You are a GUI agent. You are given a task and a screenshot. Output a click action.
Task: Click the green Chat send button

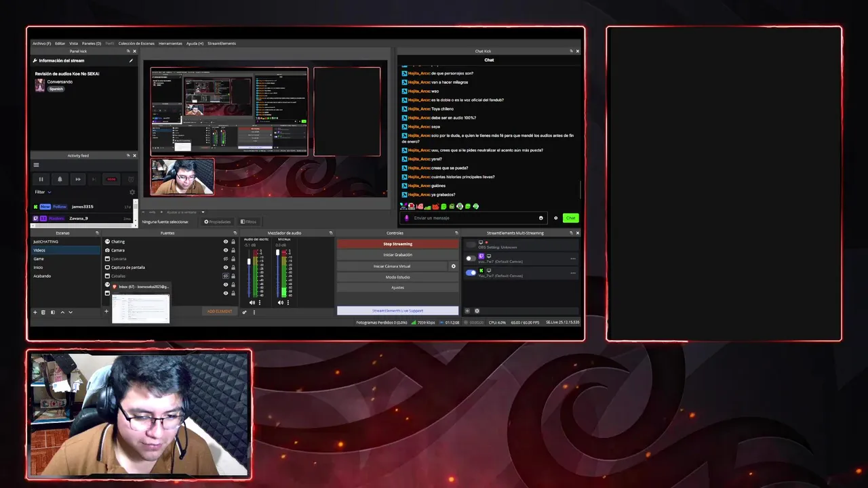pos(571,218)
